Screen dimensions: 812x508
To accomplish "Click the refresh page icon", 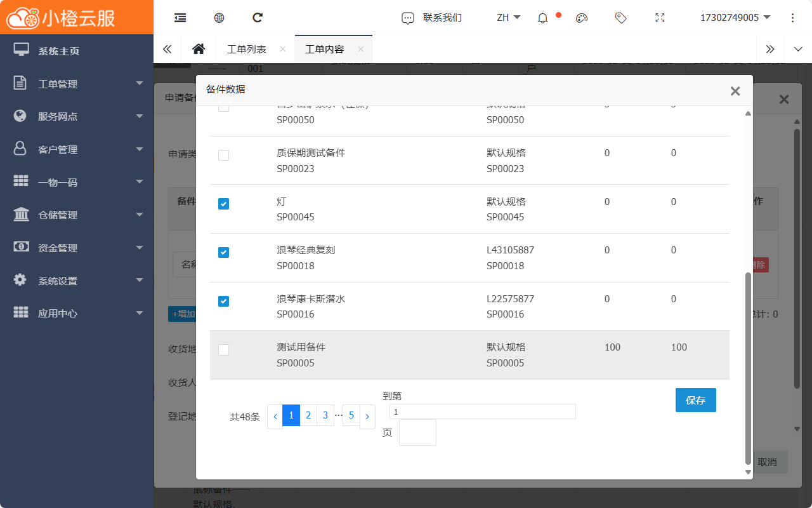I will click(x=258, y=18).
